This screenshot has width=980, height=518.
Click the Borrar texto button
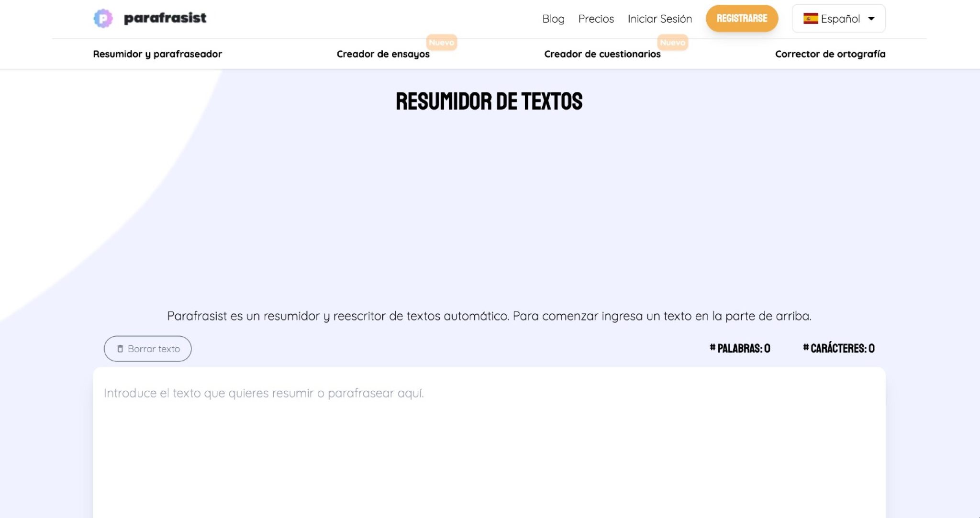[147, 349]
